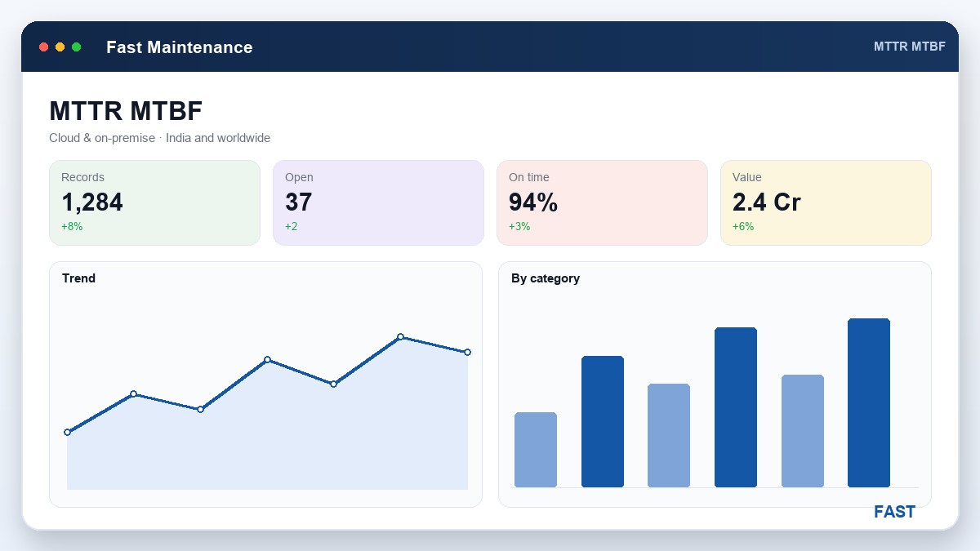Click the fourth bar in By category chart

[736, 407]
